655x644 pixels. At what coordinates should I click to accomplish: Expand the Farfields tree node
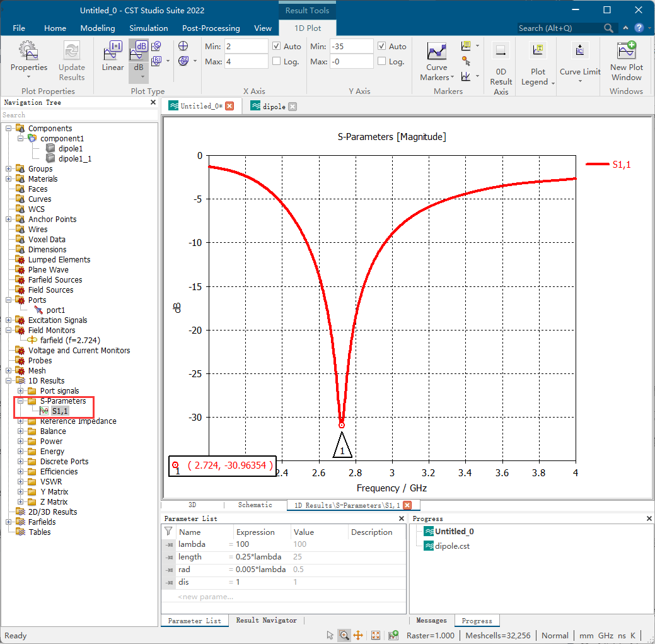pyautogui.click(x=8, y=522)
